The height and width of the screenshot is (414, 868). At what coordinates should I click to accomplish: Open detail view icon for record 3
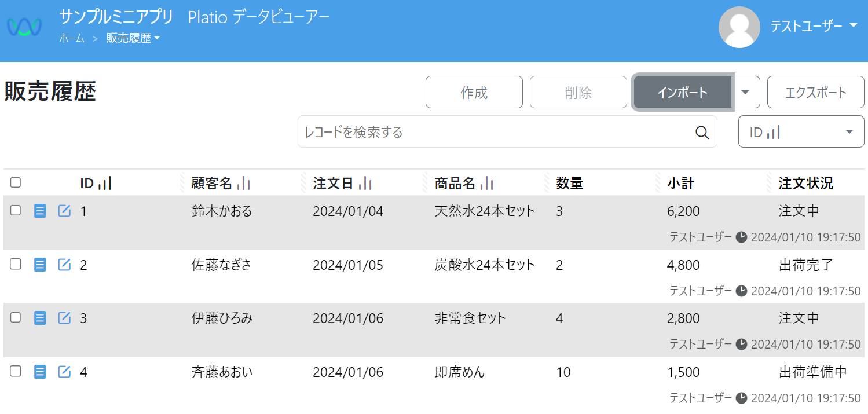tap(40, 318)
